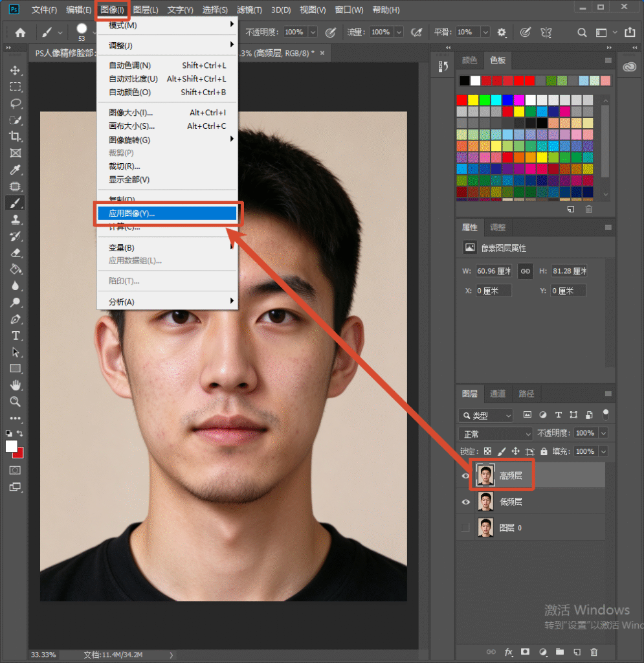Add layer style with fx icon
644x663 pixels.
point(508,652)
